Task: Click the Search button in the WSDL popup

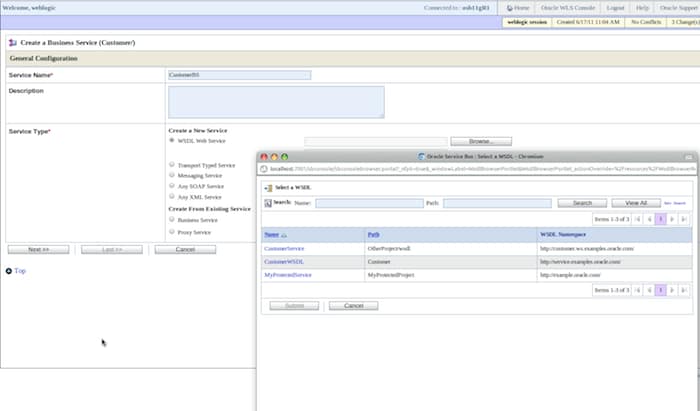Action: [x=582, y=203]
